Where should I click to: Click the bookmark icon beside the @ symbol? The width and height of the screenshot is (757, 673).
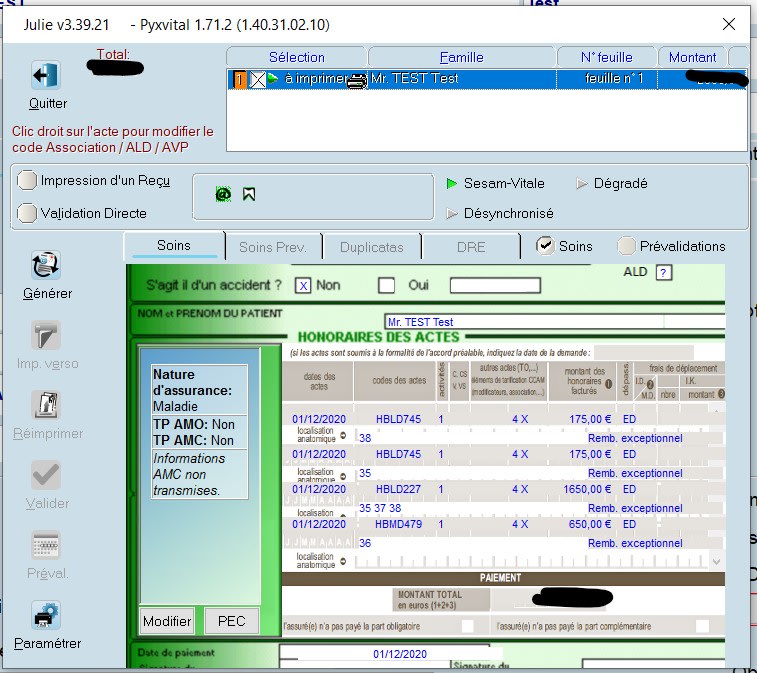248,194
